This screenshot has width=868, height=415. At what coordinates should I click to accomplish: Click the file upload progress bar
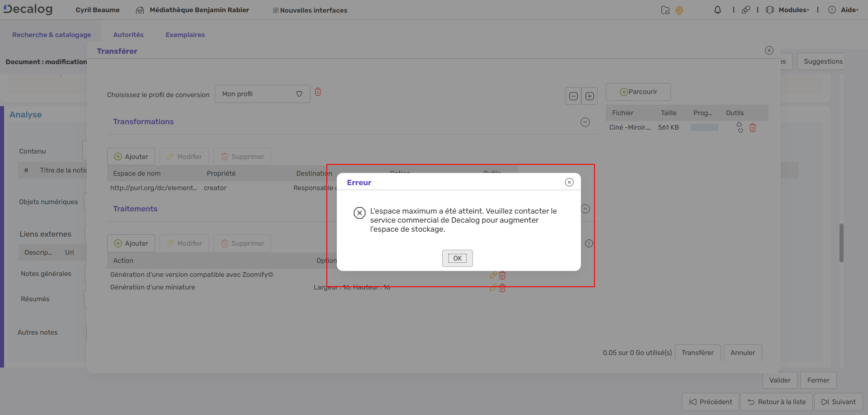click(x=704, y=128)
